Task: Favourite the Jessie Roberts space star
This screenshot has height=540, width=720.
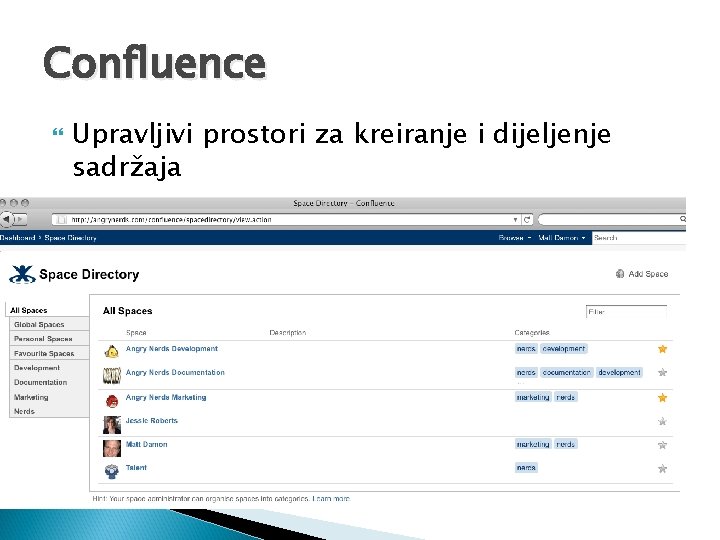Action: click(x=662, y=421)
